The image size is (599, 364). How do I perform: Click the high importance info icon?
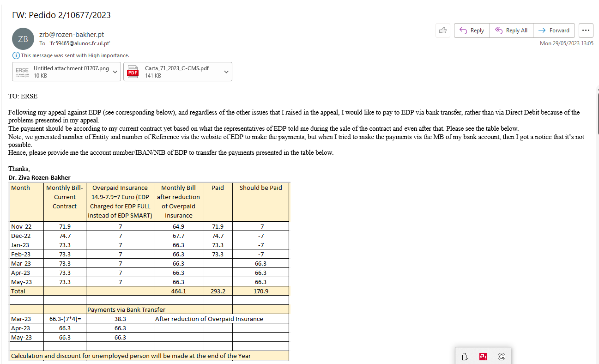click(x=16, y=55)
